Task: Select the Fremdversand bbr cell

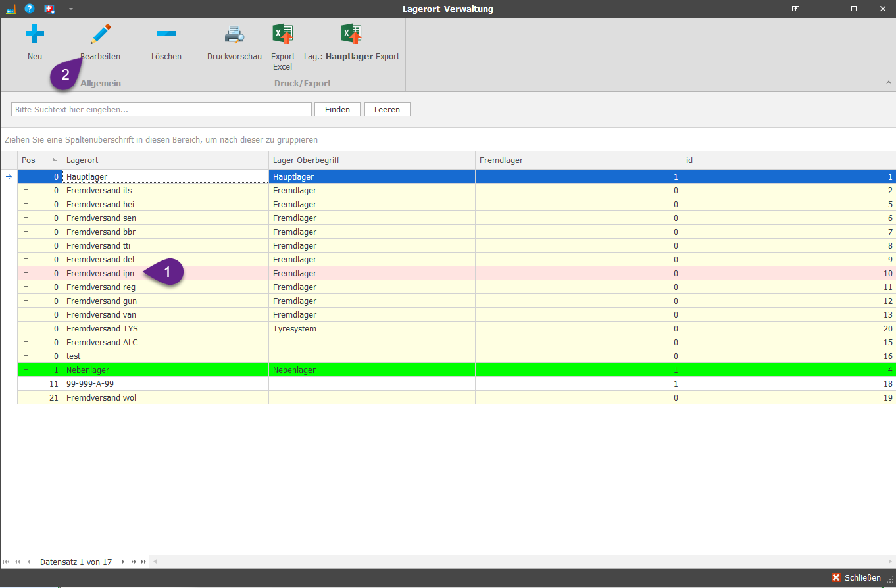Action: (x=165, y=232)
